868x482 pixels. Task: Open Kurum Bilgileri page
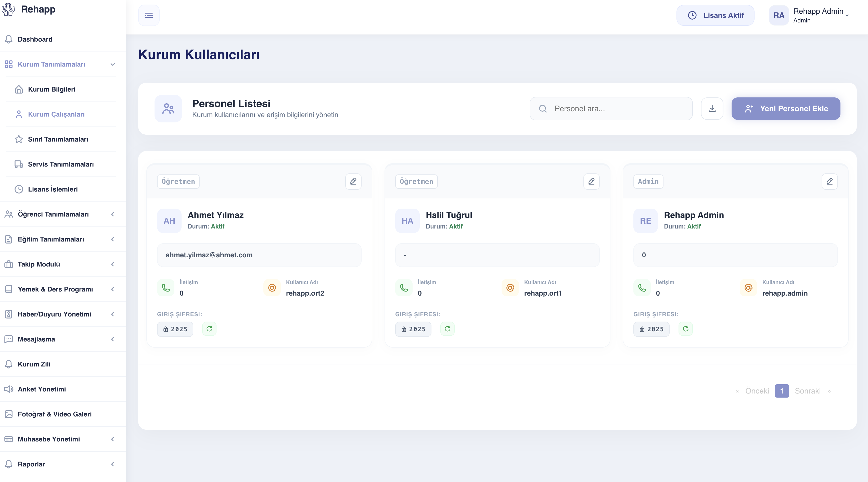61,89
